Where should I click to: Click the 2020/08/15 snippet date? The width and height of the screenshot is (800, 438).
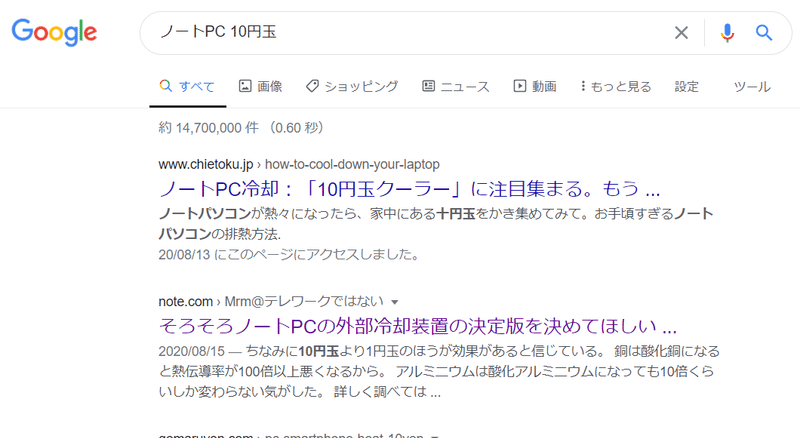191,351
